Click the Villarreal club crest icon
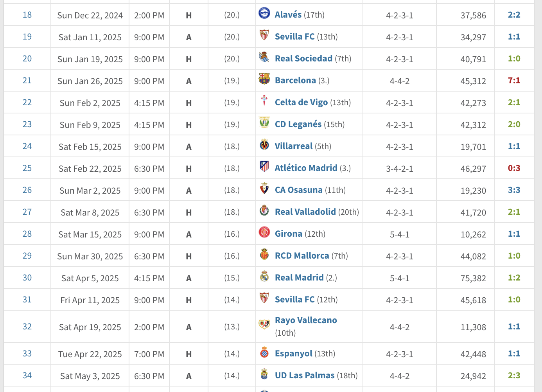This screenshot has height=392, width=542. (x=264, y=145)
